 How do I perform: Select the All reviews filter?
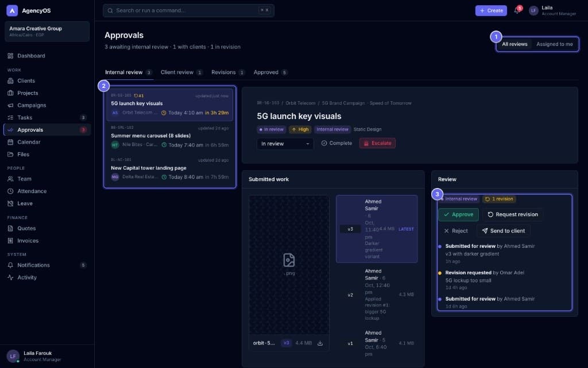coord(514,44)
